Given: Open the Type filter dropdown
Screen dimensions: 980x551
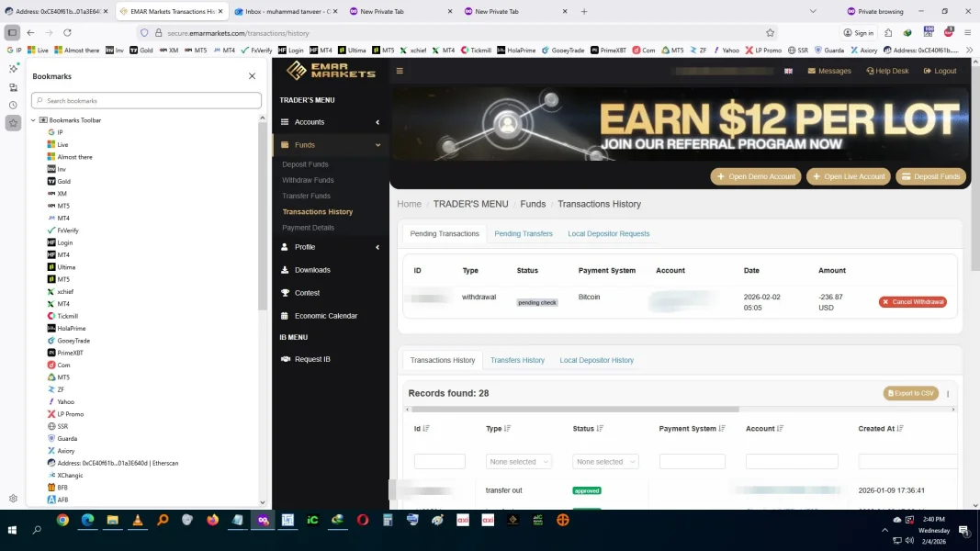Looking at the screenshot, I should [518, 462].
